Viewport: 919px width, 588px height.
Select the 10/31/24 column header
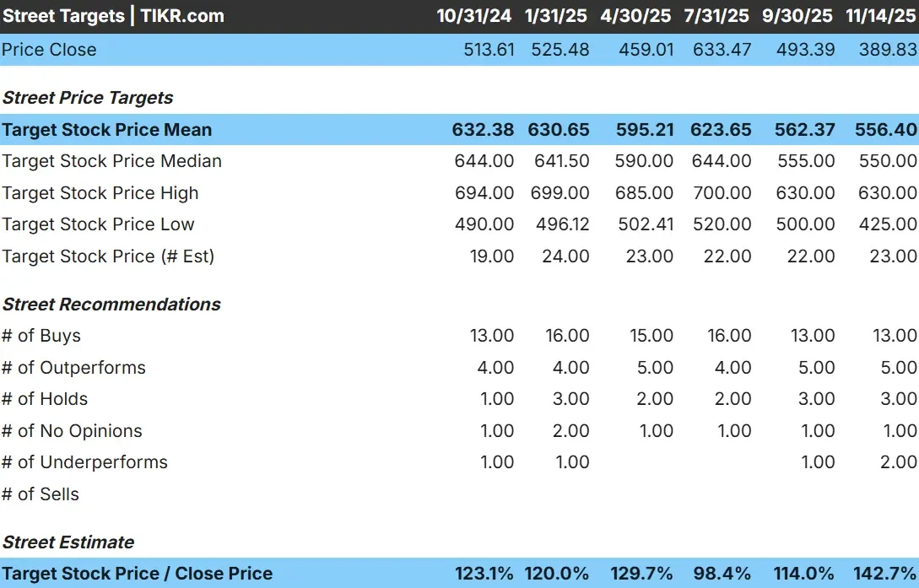(474, 16)
